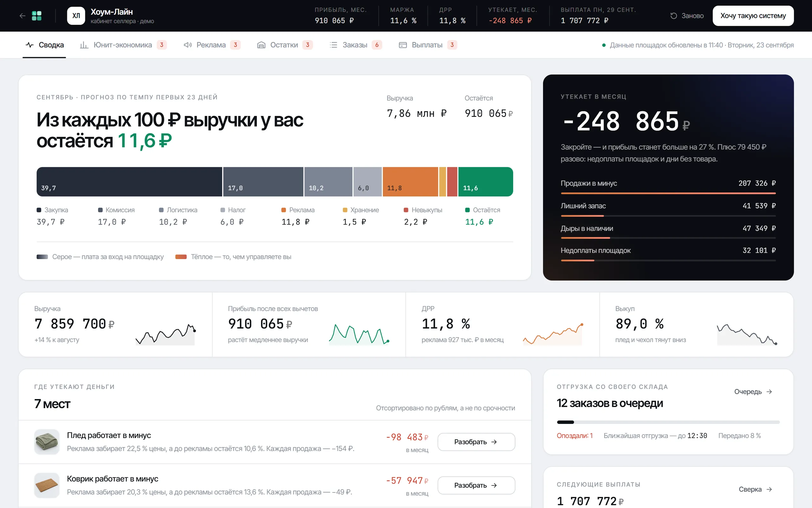The height and width of the screenshot is (508, 812).
Task: Click the ХЛ seller avatar badge
Action: point(76,16)
